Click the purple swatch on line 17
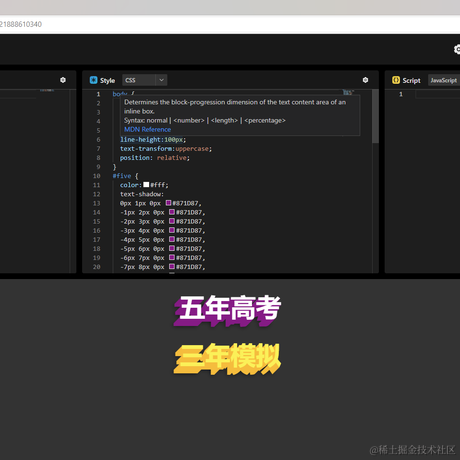The height and width of the screenshot is (460, 460). [x=172, y=239]
